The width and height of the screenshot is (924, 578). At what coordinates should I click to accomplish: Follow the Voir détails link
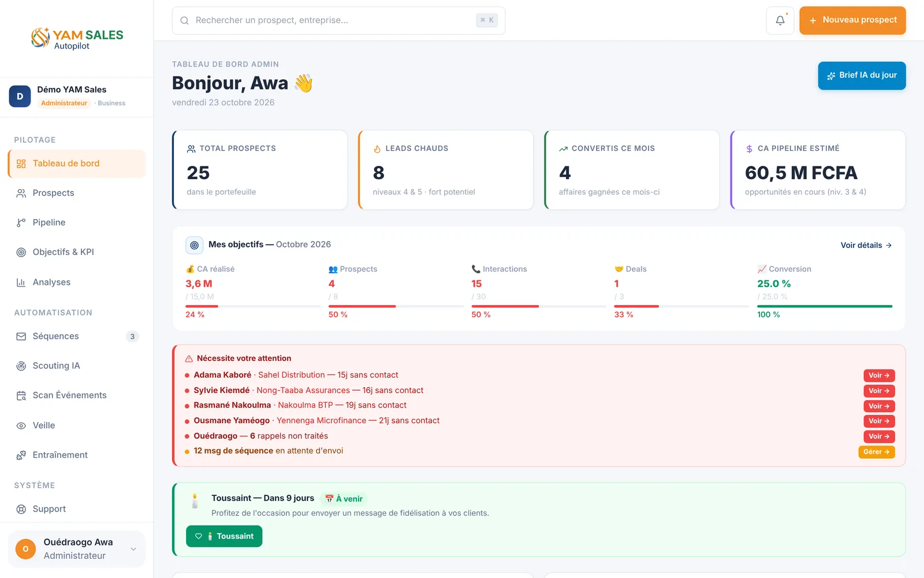(866, 245)
